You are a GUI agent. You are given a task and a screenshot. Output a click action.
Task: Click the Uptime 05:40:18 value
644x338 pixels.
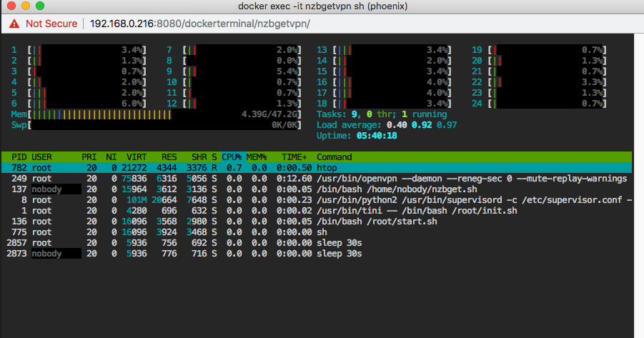[377, 136]
